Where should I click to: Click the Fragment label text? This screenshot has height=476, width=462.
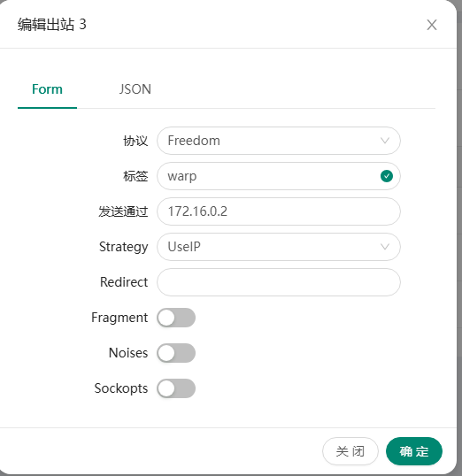pyautogui.click(x=119, y=318)
